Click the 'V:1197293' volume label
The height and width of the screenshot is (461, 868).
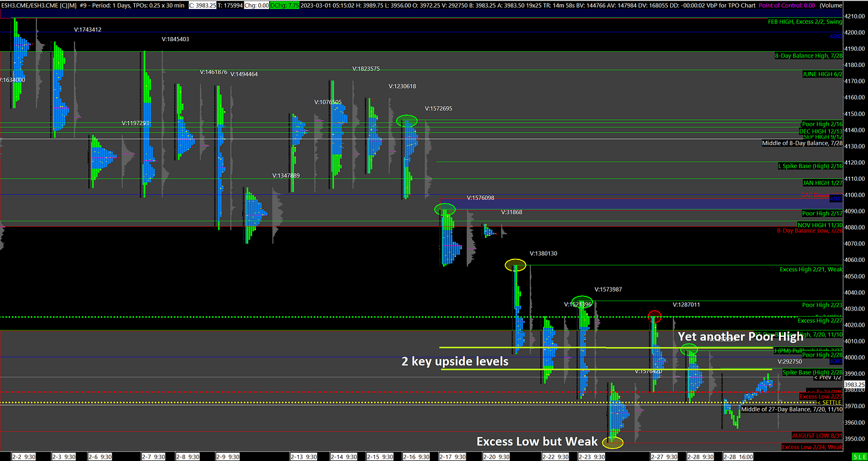coord(135,123)
